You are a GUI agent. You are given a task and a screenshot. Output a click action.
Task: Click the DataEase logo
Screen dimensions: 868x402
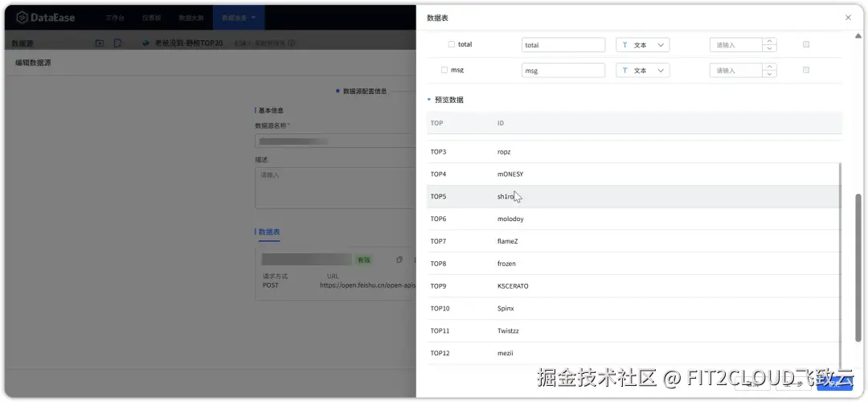coord(45,18)
